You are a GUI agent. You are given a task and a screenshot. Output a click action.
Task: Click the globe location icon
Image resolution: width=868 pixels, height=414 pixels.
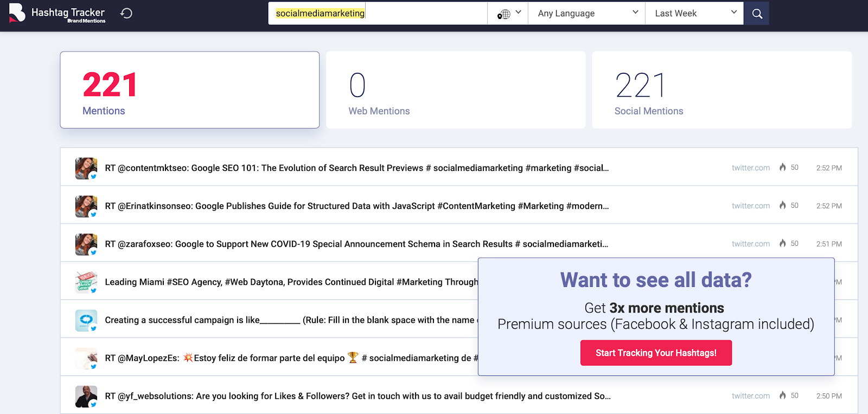pyautogui.click(x=504, y=14)
